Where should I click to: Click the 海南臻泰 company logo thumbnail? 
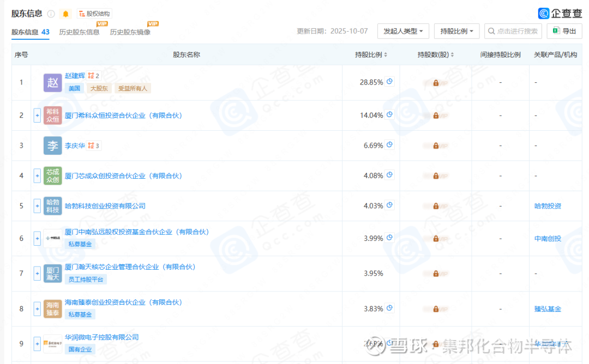pos(52,309)
